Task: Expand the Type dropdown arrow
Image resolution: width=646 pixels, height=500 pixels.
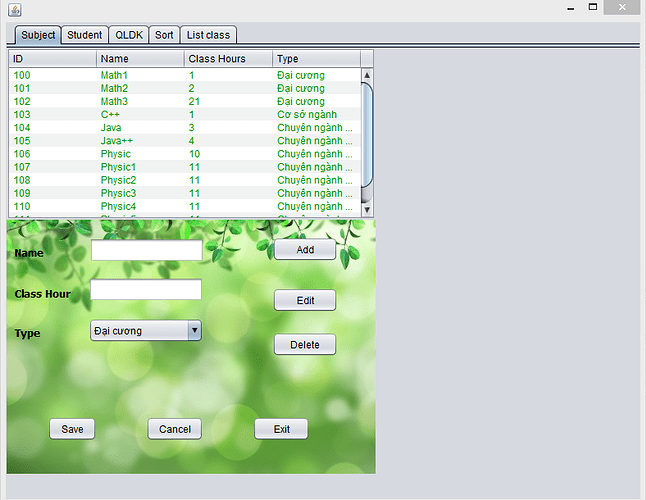Action: pyautogui.click(x=194, y=331)
